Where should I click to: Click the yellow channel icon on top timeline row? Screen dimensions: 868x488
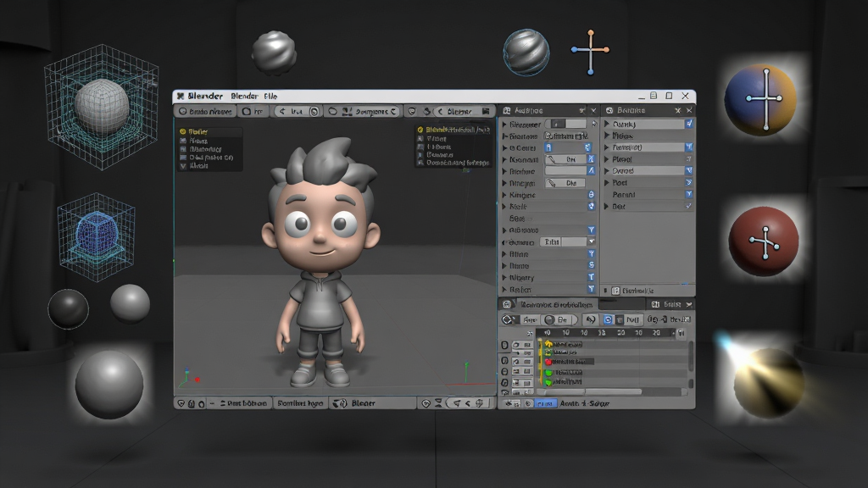pos(548,344)
